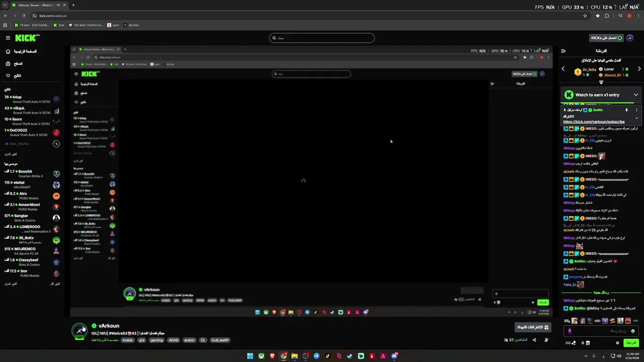
Task: Open Sangtar channel in sidebar
Action: coord(31,218)
